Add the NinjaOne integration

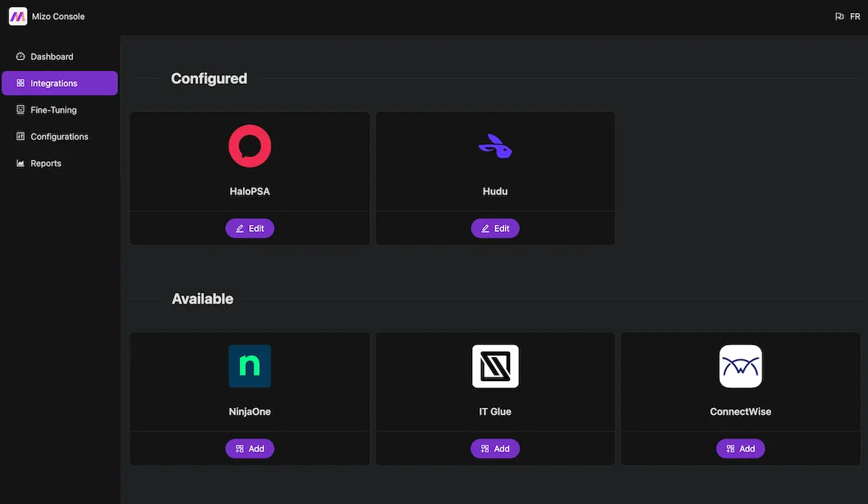click(x=250, y=448)
